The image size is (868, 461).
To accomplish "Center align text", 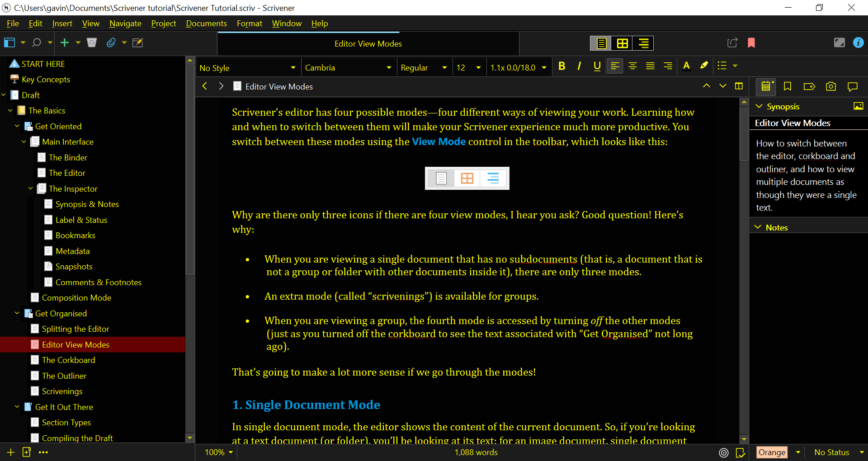I will 632,66.
